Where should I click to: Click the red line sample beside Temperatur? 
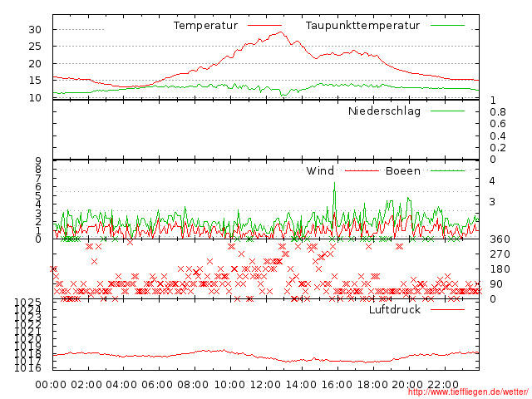coord(264,26)
